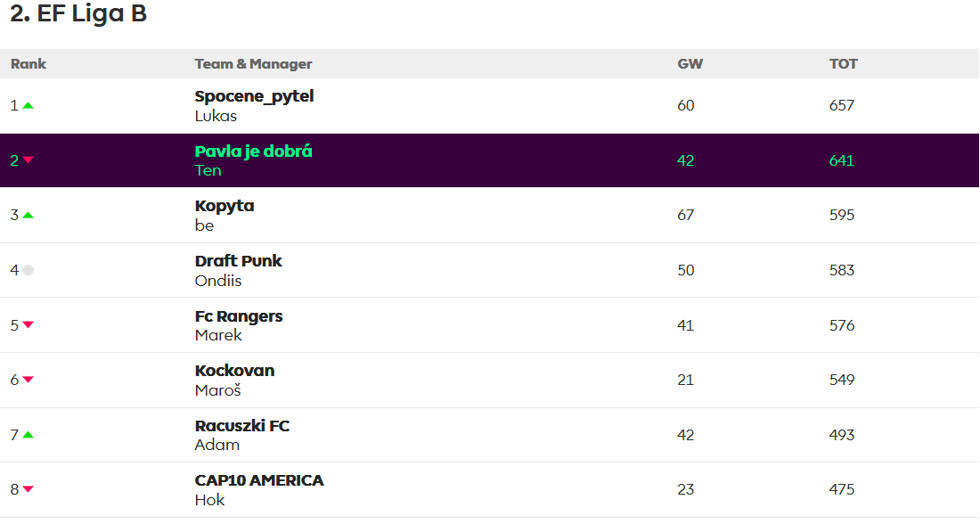Click green up arrow beside rank 1

(29, 106)
